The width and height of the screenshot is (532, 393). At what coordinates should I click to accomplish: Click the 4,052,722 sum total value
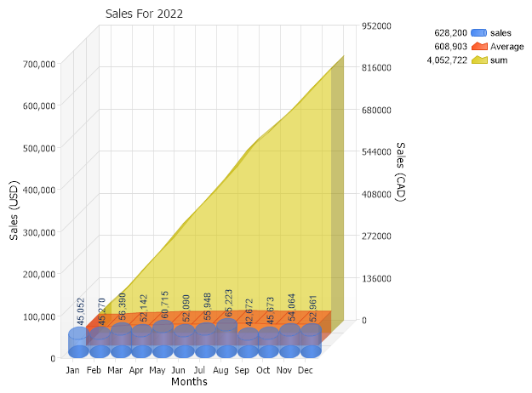pos(447,60)
